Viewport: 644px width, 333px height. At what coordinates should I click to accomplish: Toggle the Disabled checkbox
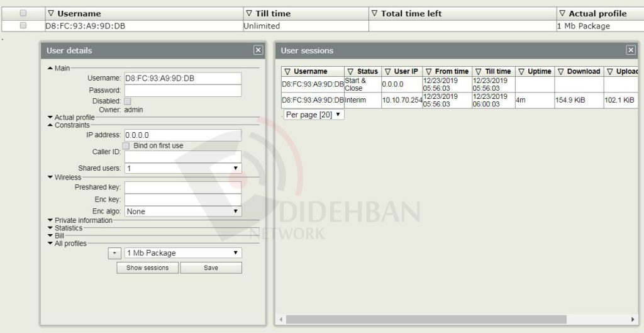point(128,101)
